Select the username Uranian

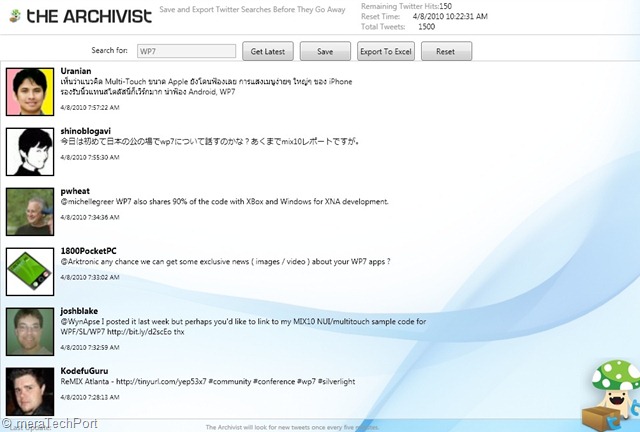76,71
